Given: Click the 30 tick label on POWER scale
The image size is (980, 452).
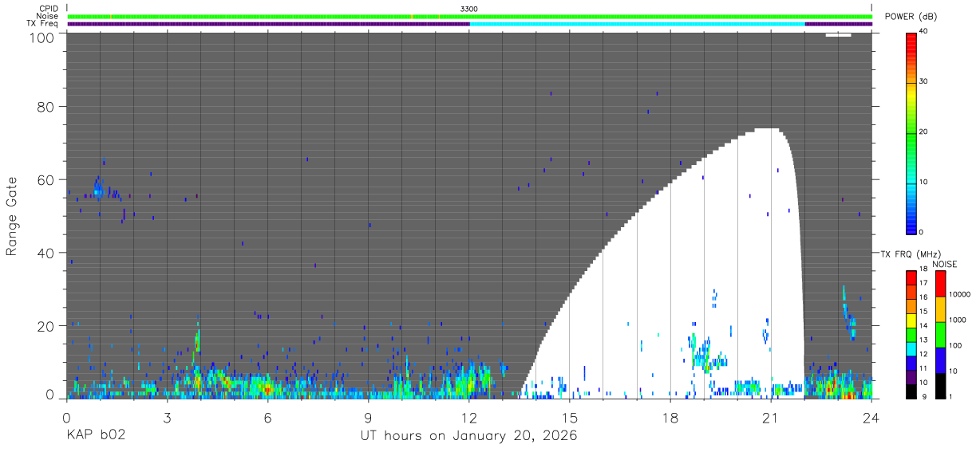Looking at the screenshot, I should pos(924,82).
